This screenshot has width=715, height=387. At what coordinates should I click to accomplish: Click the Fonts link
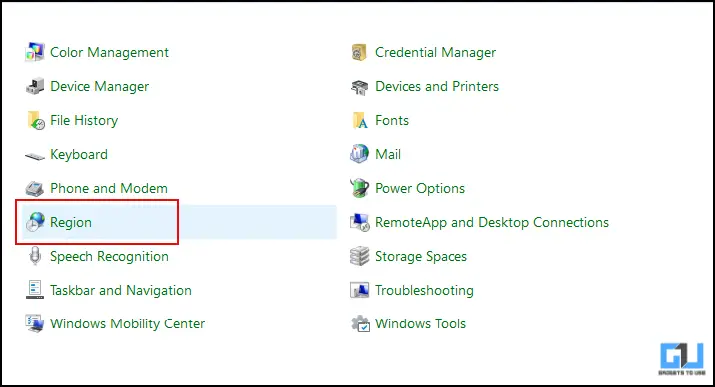[x=392, y=120]
